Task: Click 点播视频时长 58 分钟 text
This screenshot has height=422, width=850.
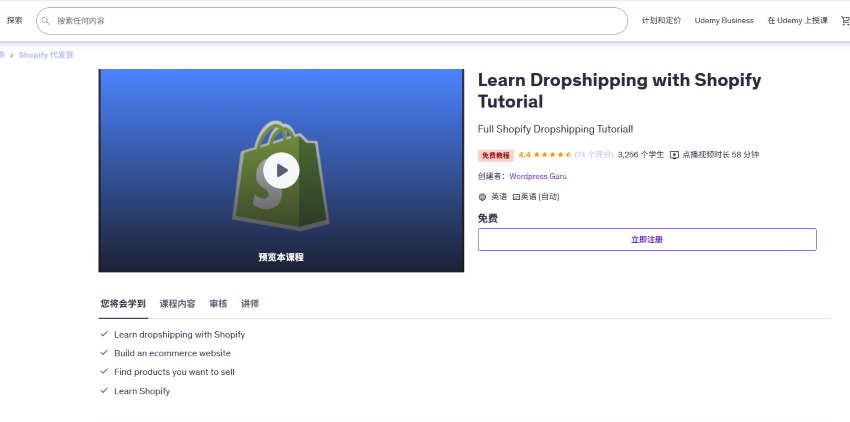Action: (720, 155)
